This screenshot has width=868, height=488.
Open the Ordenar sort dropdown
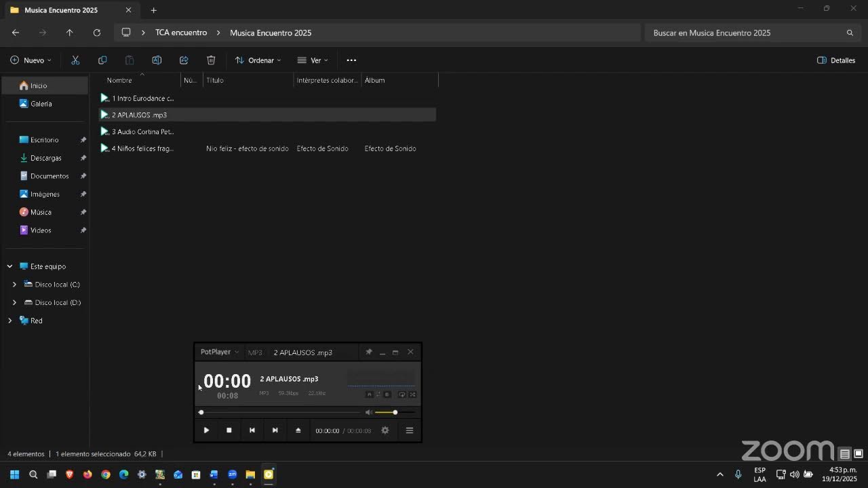(x=258, y=60)
